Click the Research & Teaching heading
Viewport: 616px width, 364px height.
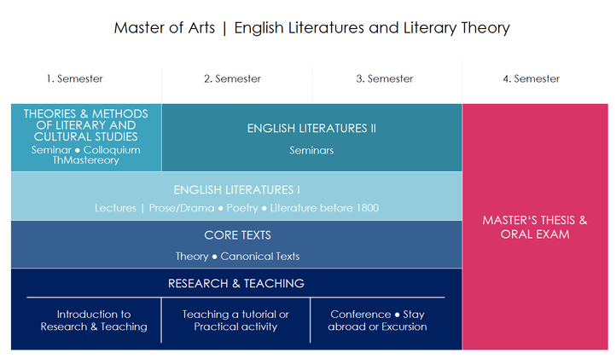tap(236, 284)
